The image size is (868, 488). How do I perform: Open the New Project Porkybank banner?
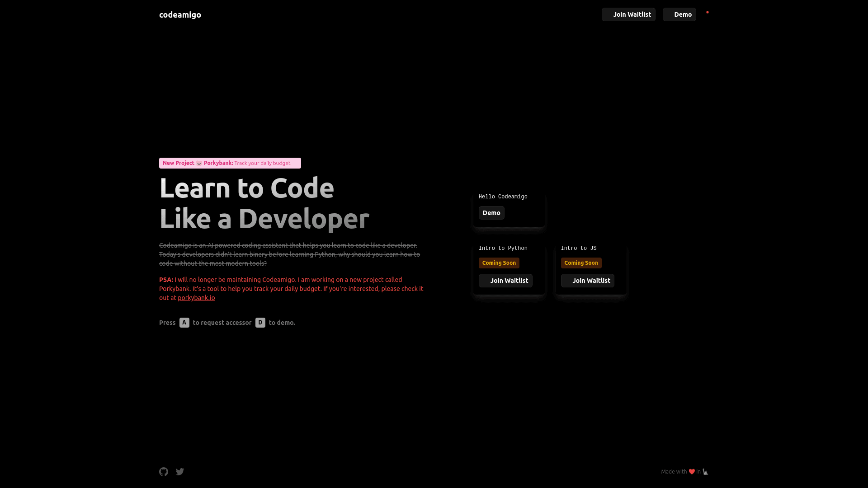point(230,163)
